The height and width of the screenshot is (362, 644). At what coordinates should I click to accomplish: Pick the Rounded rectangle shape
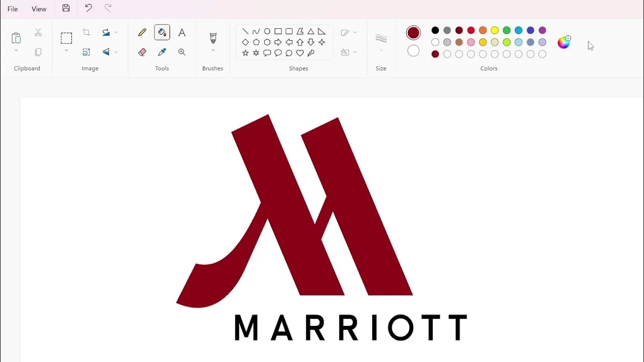click(289, 31)
